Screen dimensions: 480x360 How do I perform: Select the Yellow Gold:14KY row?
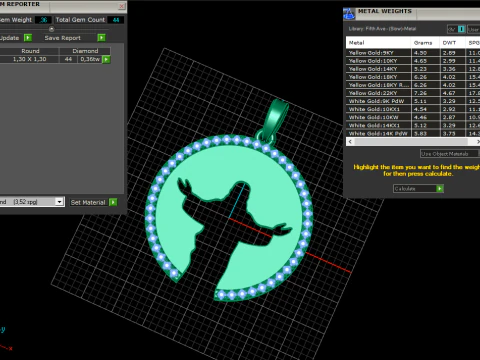click(413, 69)
